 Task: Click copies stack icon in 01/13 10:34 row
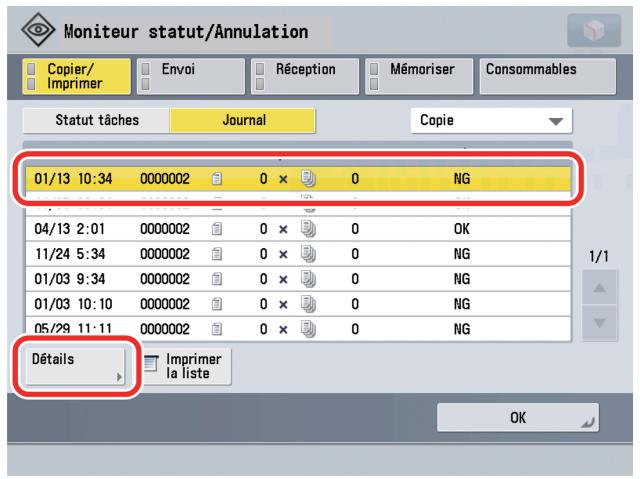click(309, 179)
